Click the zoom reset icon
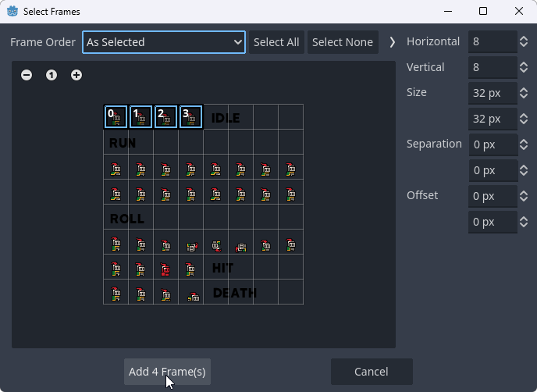This screenshot has height=392, width=537. [x=52, y=75]
